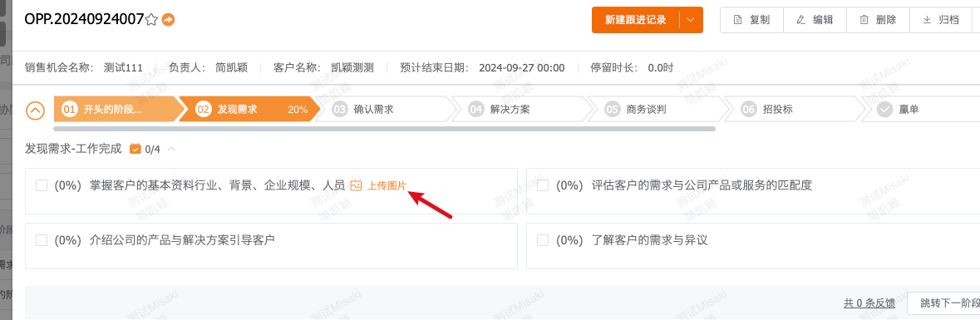This screenshot has width=980, height=320.
Task: Click the orange share arrow icon beside title
Action: tap(168, 20)
